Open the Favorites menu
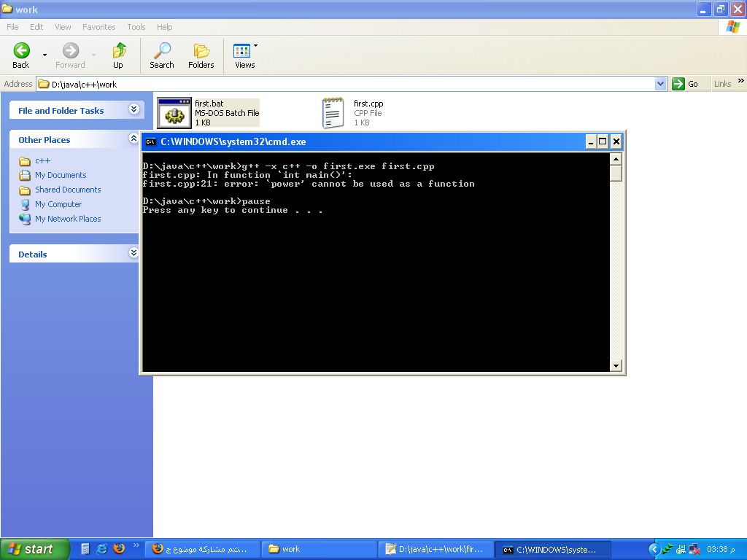747x560 pixels. coord(98,27)
